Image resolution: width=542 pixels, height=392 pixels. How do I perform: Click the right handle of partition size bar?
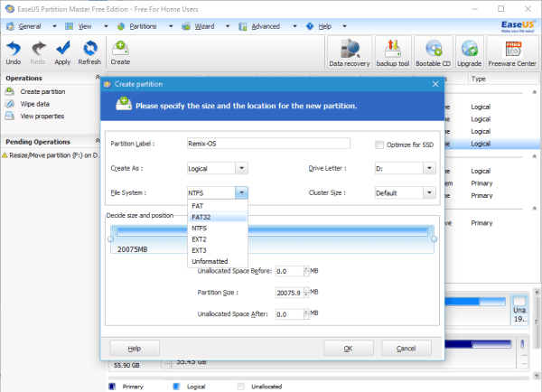click(435, 238)
